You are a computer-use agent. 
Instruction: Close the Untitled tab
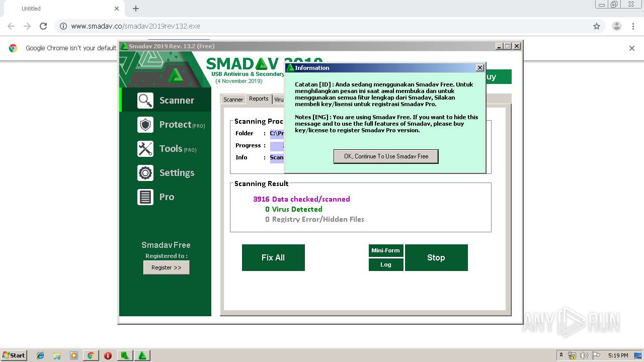click(x=117, y=9)
